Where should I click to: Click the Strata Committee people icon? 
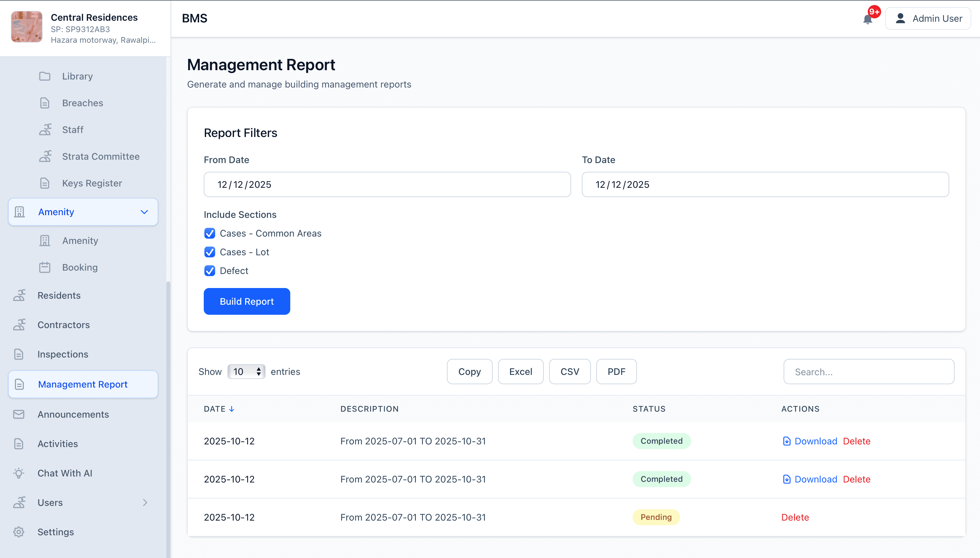[45, 156]
